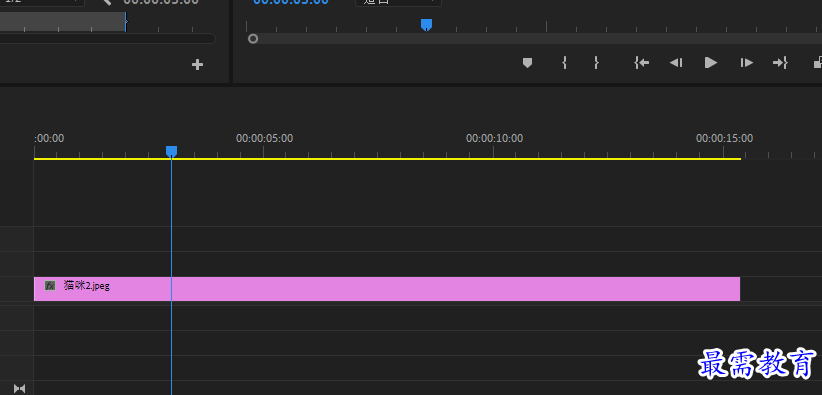Step back one frame
The width and height of the screenshot is (822, 395).
pos(676,63)
